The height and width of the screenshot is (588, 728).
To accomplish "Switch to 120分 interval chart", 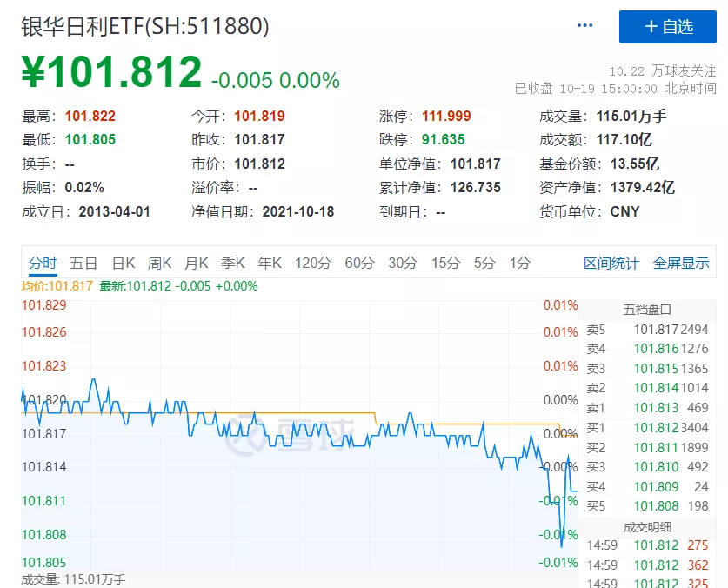I will pyautogui.click(x=313, y=263).
